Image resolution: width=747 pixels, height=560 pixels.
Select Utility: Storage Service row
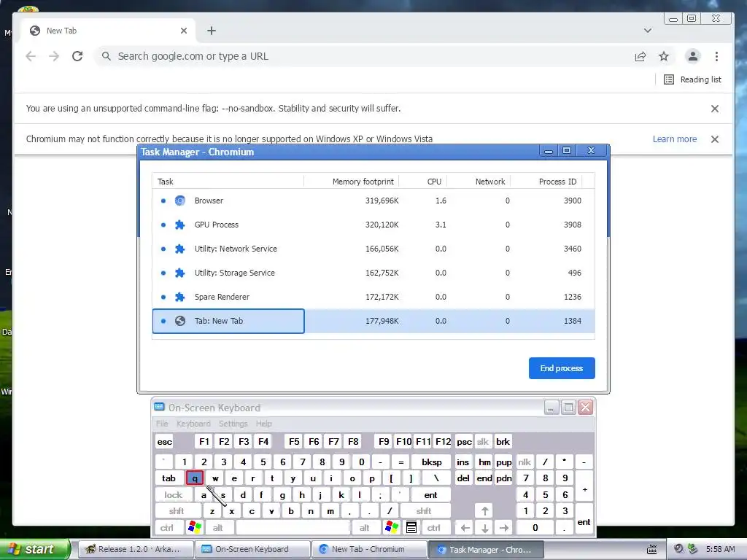pos(373,273)
